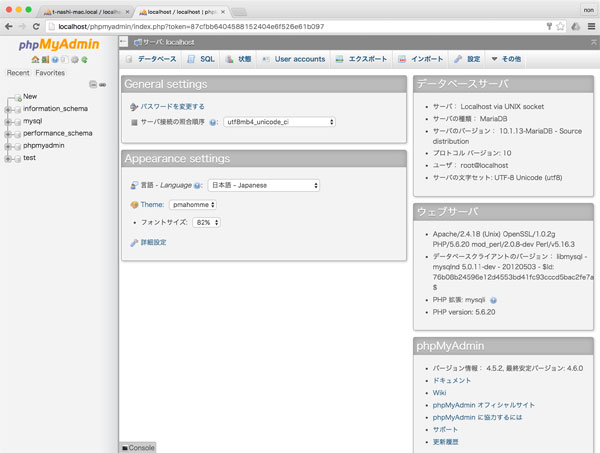Expand information_schema database tree node
This screenshot has width=600, height=453.
tap(8, 109)
